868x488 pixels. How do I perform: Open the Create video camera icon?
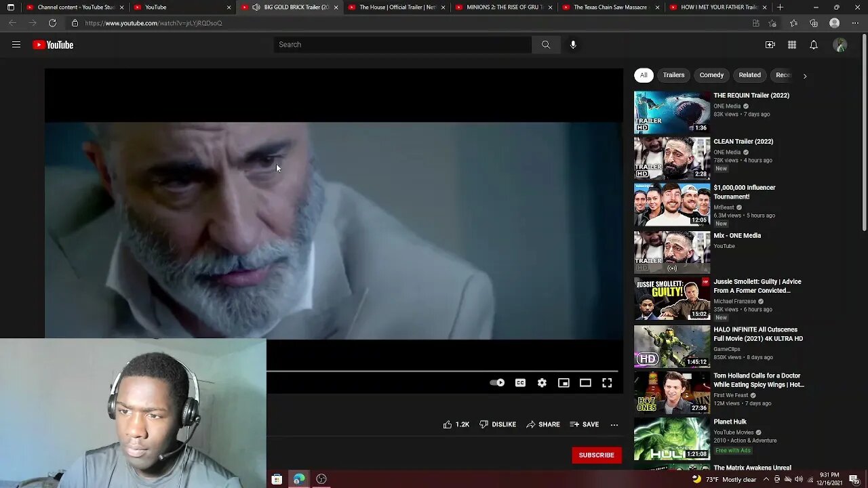tap(770, 45)
